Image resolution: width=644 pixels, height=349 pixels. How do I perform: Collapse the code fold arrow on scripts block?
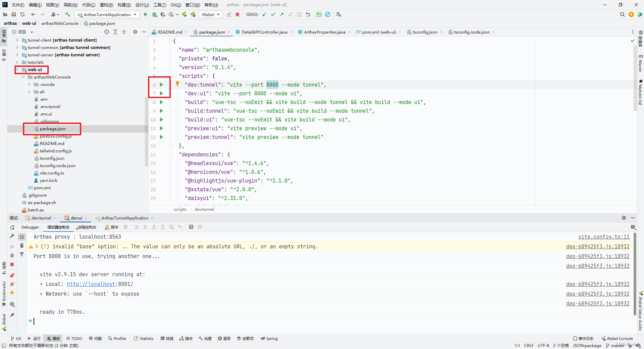tap(170, 76)
